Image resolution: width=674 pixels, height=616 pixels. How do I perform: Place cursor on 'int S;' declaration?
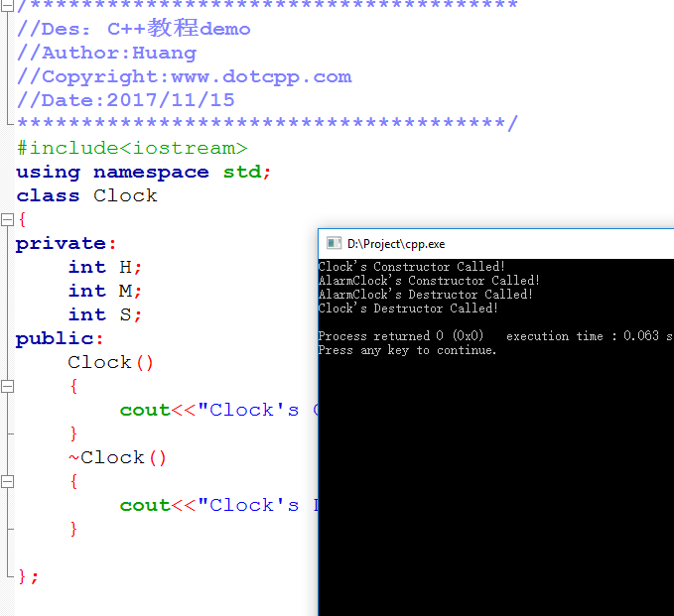105,314
